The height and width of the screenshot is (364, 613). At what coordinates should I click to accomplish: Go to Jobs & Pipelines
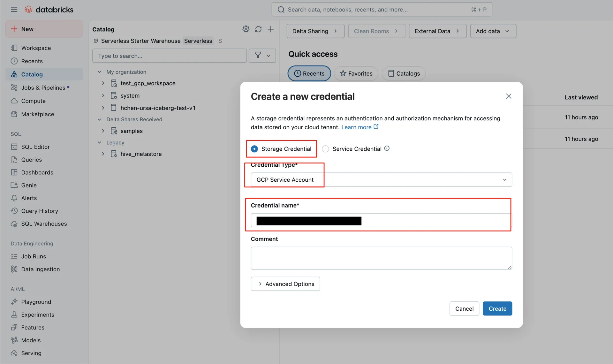tap(44, 87)
